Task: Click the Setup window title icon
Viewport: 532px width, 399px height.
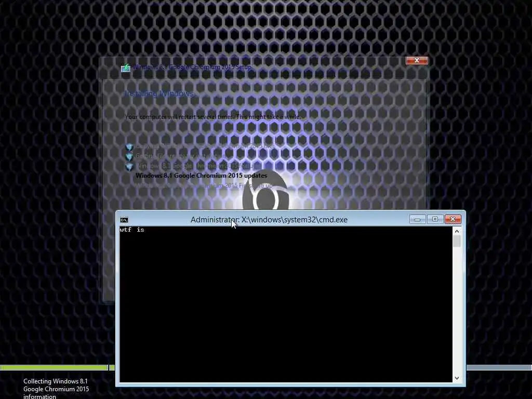Action: (126, 68)
